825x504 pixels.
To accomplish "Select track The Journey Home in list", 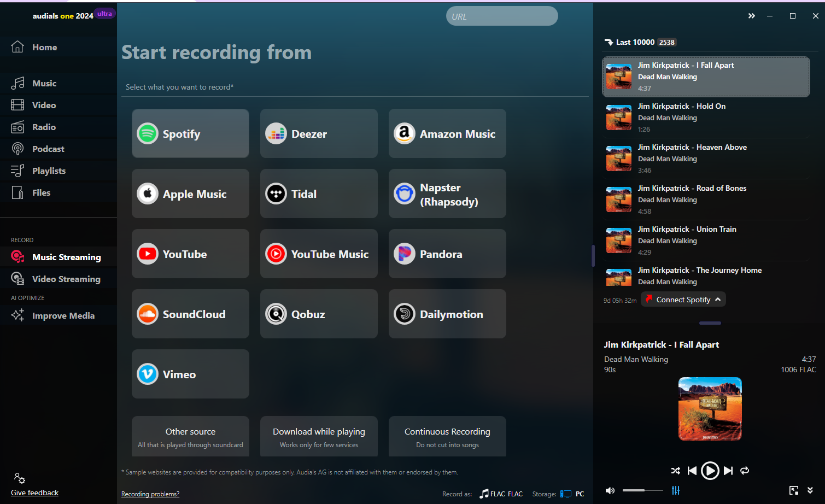I will (706, 276).
